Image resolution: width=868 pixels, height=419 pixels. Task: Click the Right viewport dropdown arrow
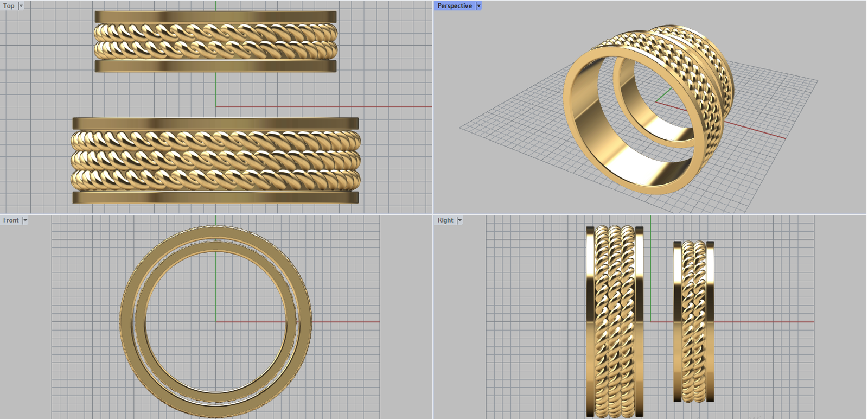[459, 220]
